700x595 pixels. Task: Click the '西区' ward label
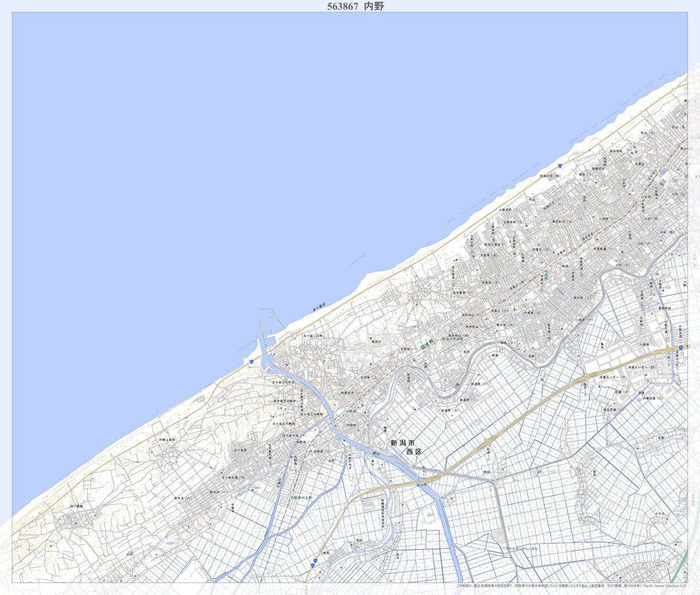point(414,452)
